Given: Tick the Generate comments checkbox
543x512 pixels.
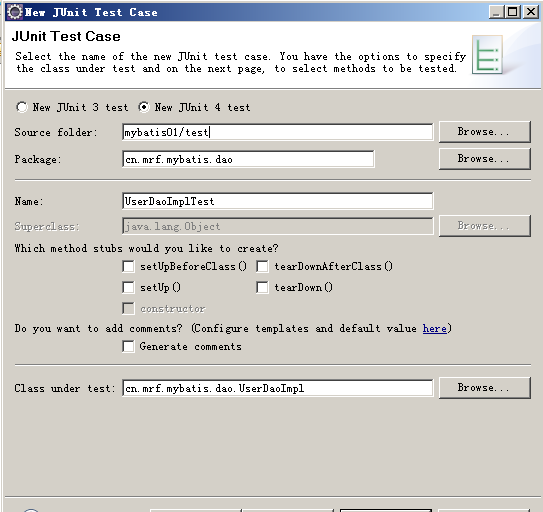Looking at the screenshot, I should pos(128,346).
